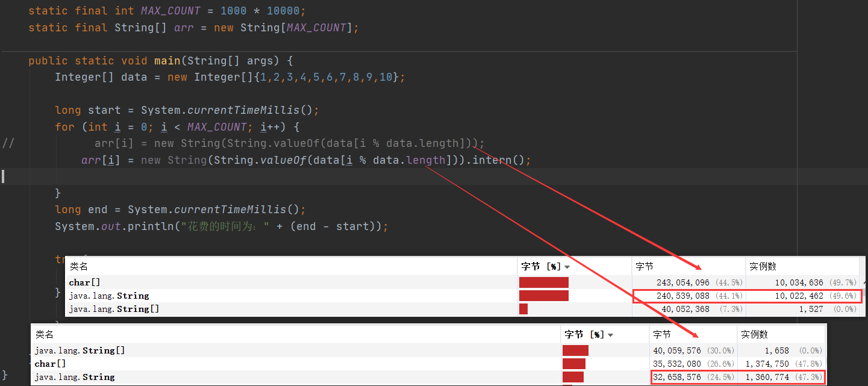Click the 40,059,576 (30.0%) bytes cell
This screenshot has height=386, width=868.
point(693,350)
